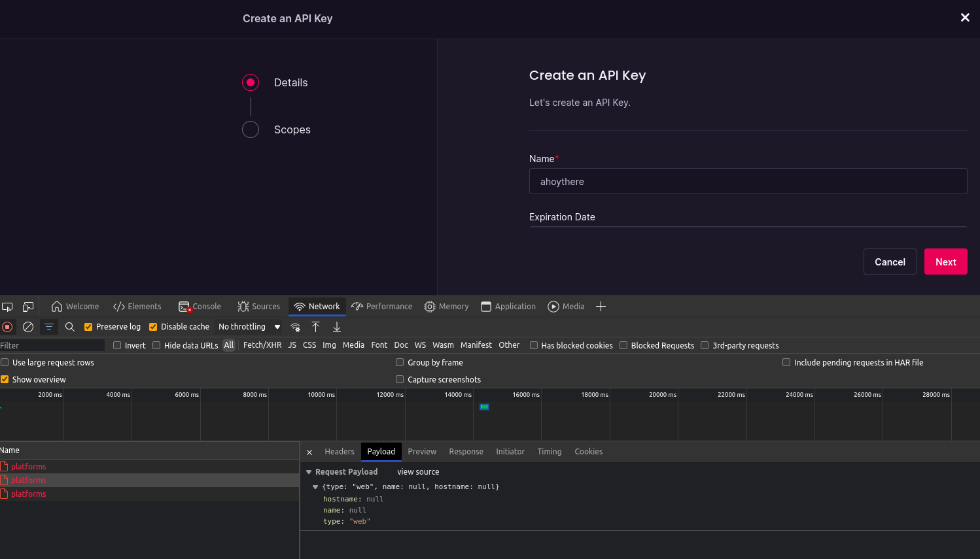Clear the network requests log

[27, 326]
